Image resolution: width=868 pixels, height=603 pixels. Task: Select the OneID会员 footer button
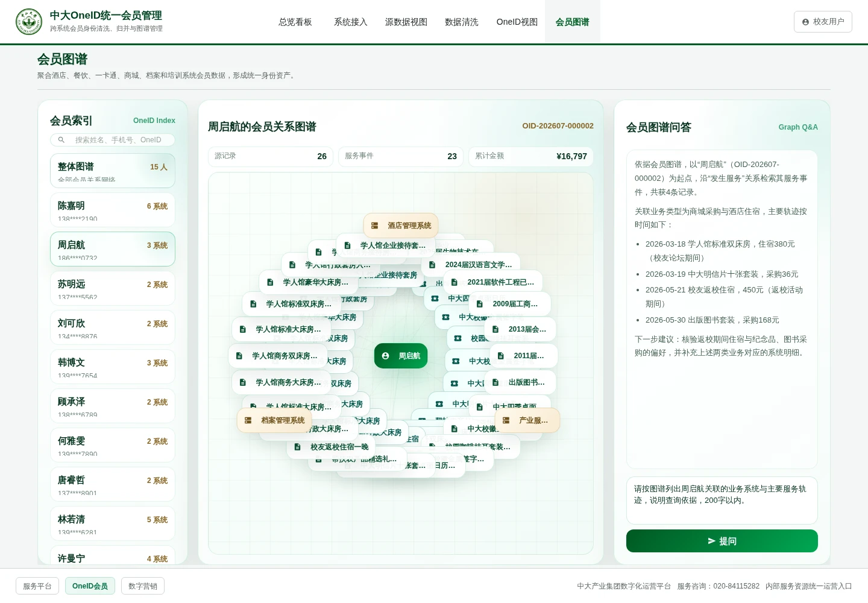coord(90,586)
